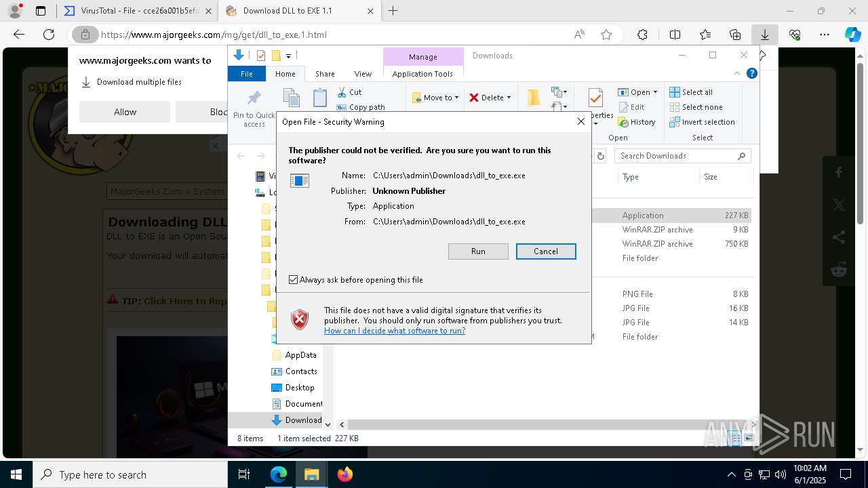Screen dimensions: 868x488
Task: Click Invert selection in ribbon
Action: (x=702, y=122)
